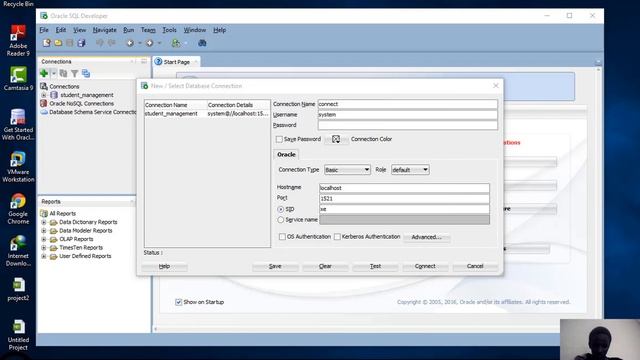Image resolution: width=640 pixels, height=360 pixels.
Task: Click the Hostname input field
Action: (404, 188)
